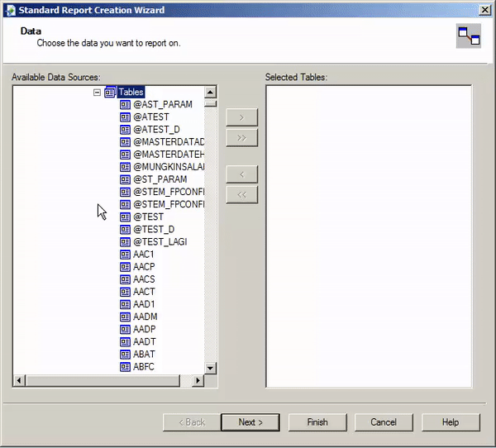
Task: Click the vertical scrollbar thumb
Action: (x=210, y=103)
